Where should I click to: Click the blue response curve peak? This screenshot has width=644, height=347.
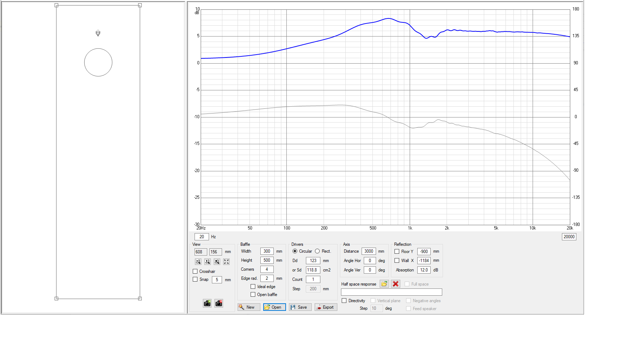click(389, 18)
